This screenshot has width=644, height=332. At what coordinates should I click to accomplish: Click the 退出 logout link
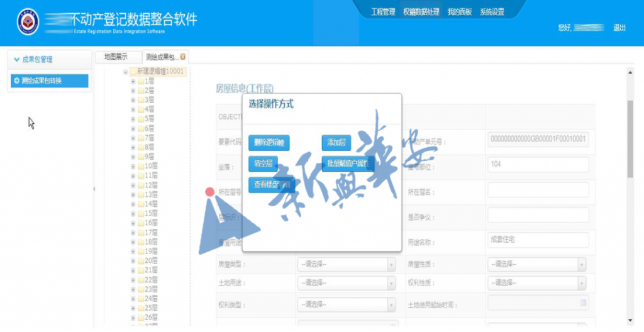pyautogui.click(x=619, y=28)
